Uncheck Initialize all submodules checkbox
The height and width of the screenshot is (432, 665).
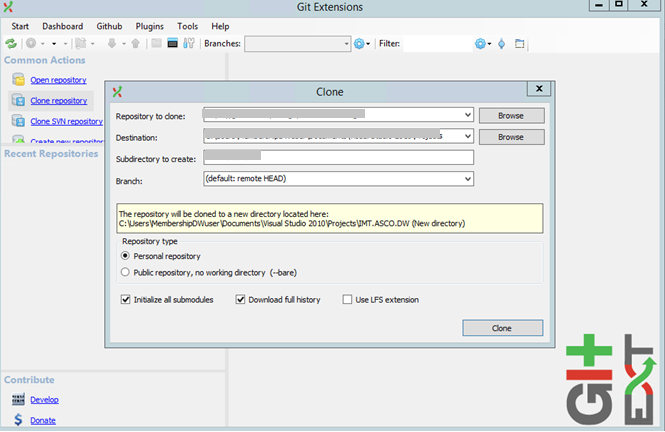(126, 299)
